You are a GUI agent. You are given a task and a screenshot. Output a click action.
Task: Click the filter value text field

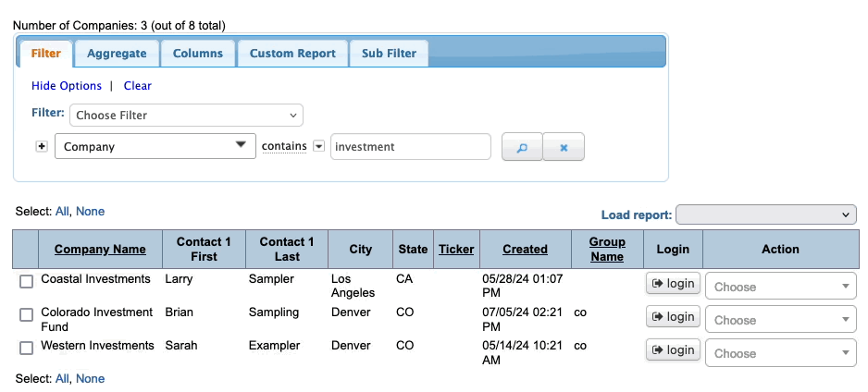[410, 147]
